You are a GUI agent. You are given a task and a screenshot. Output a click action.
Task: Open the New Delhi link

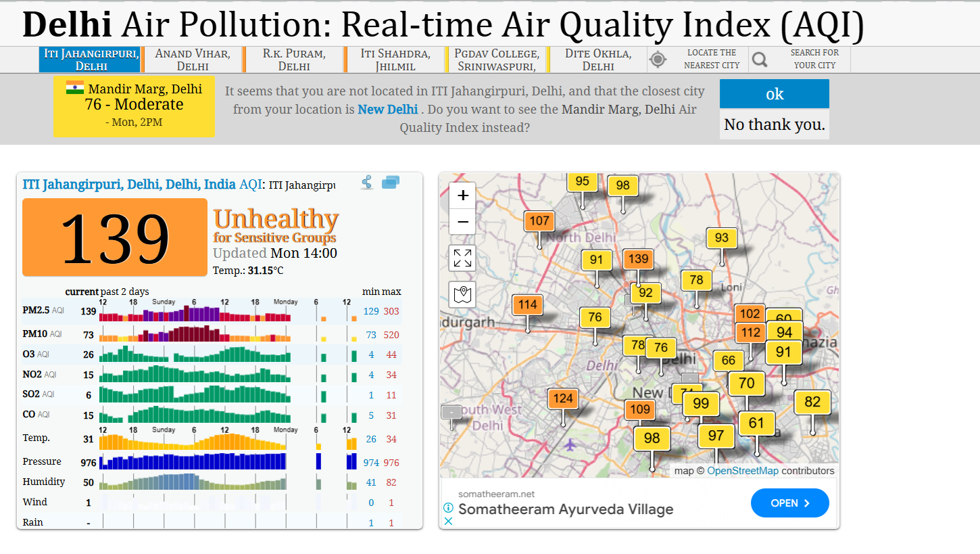coord(388,109)
